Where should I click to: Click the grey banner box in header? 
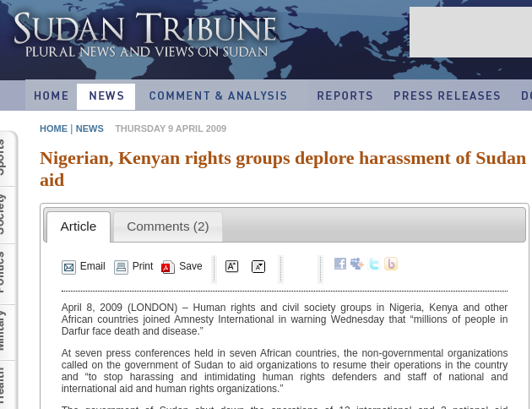pos(471,32)
